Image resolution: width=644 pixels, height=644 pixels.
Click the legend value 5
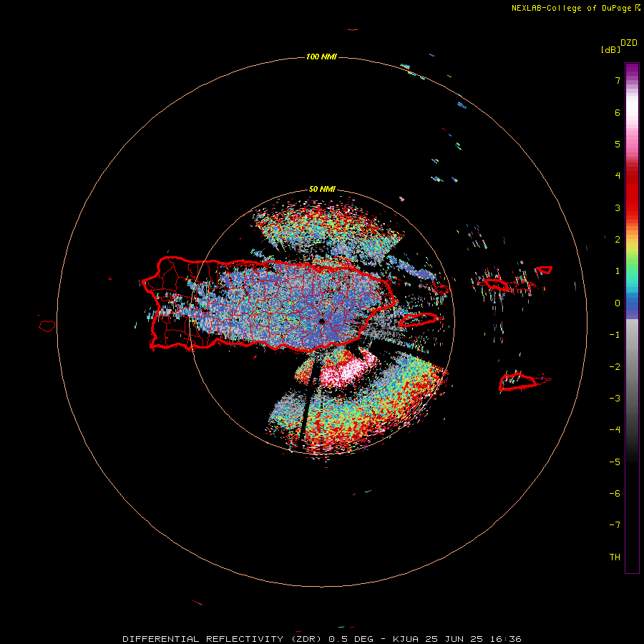[618, 144]
